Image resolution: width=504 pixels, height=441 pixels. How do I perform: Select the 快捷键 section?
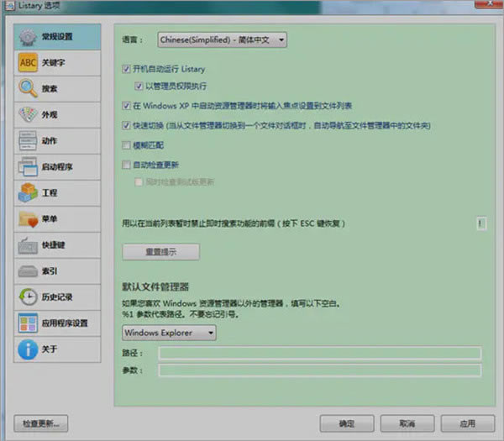57,245
